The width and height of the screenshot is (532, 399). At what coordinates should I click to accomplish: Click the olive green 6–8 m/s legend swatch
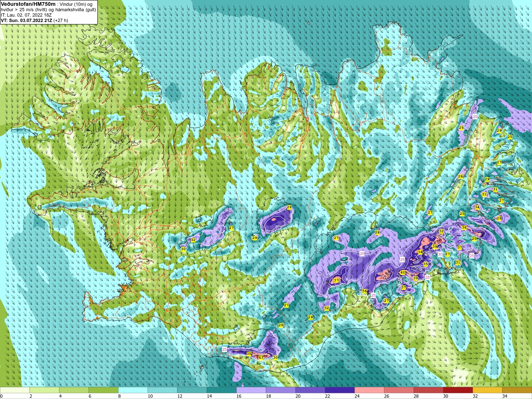pyautogui.click(x=103, y=390)
